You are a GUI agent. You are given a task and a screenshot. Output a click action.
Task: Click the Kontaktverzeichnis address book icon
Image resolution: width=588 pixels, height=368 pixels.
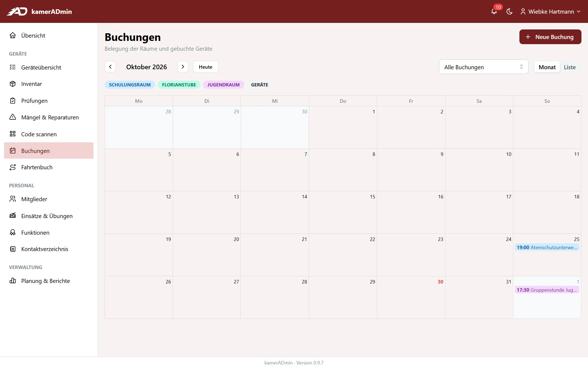tap(13, 249)
